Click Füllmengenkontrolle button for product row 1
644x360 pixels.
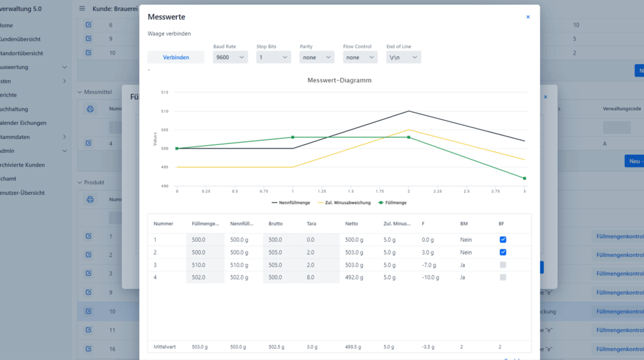point(618,236)
